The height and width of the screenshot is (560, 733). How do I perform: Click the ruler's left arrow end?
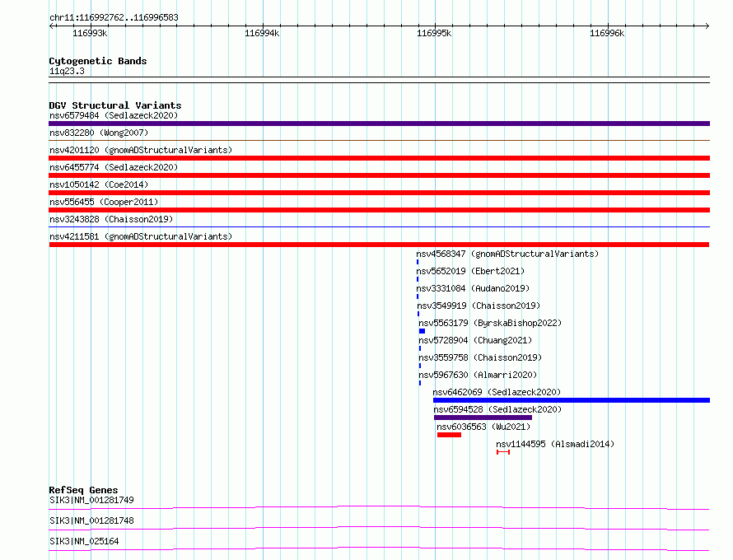point(52,26)
